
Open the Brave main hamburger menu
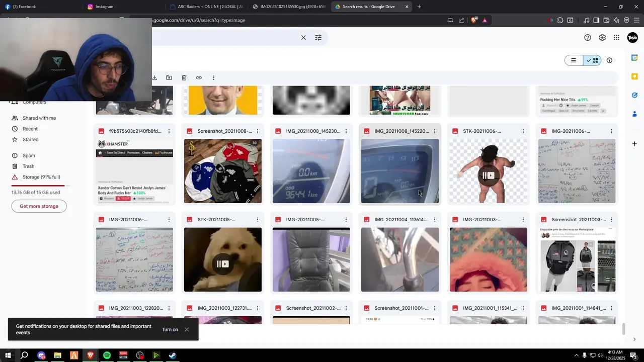click(636, 20)
